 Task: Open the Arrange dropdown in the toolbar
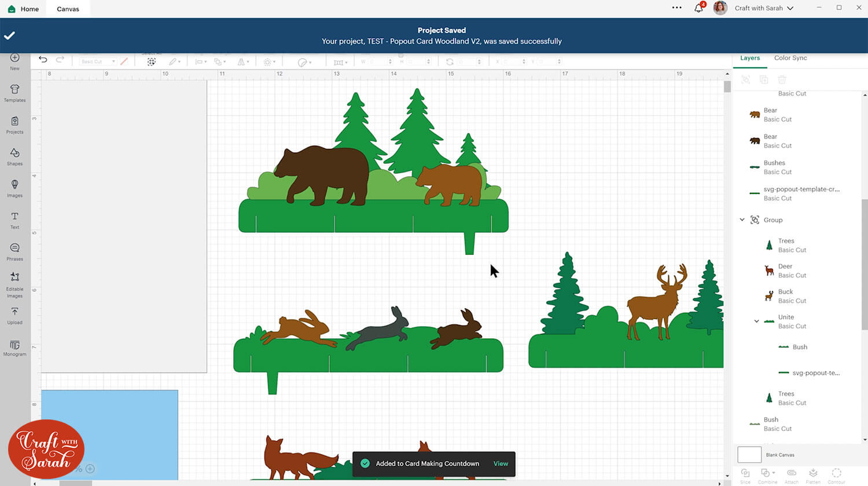coord(220,61)
